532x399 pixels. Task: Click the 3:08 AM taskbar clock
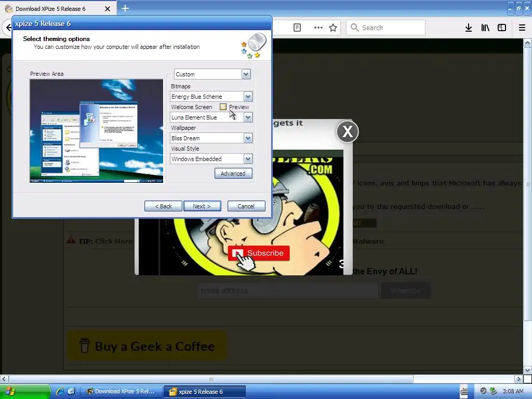tap(513, 391)
